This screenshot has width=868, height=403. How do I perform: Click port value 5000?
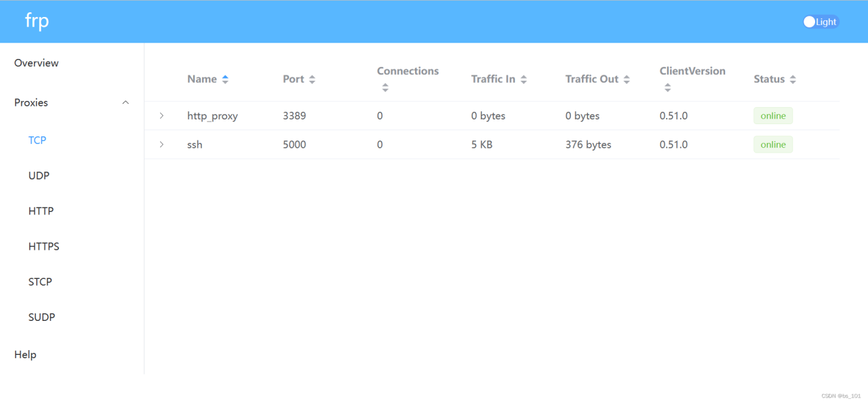pos(294,145)
